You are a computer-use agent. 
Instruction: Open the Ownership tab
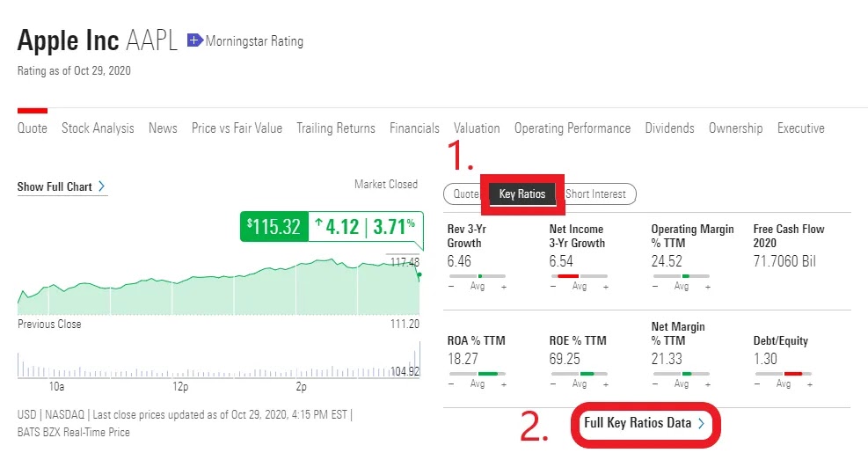click(736, 128)
